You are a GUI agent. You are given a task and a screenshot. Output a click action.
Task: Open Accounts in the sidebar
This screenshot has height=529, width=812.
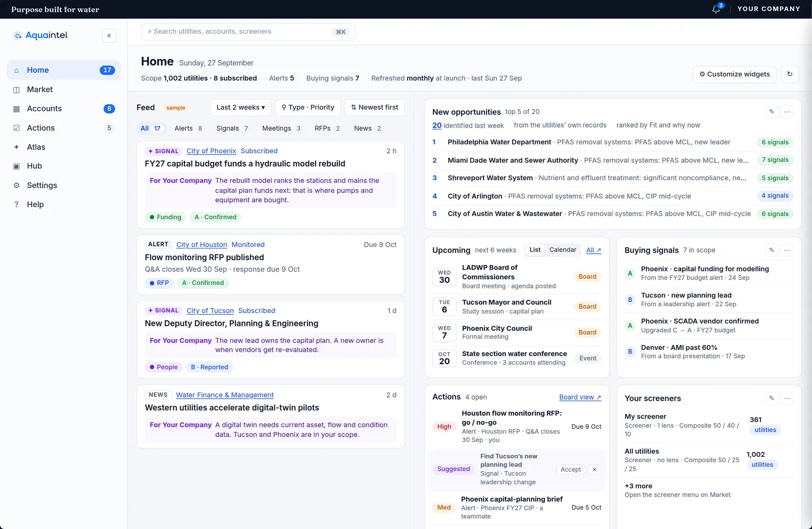tap(64, 108)
